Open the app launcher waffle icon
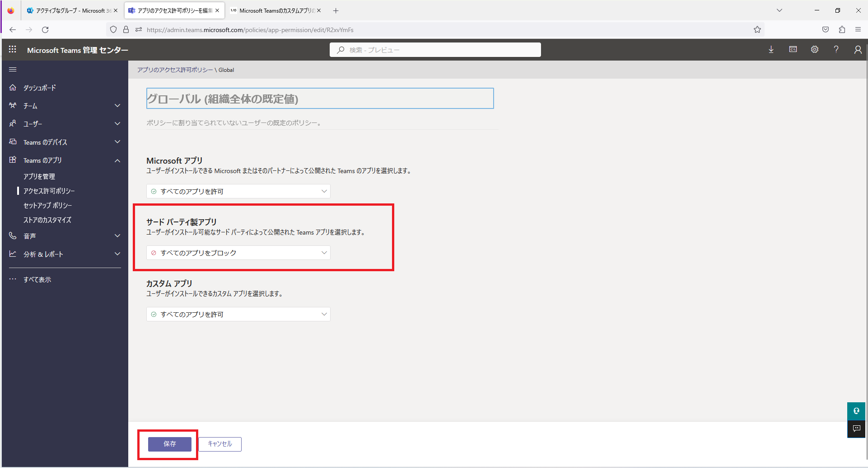The image size is (868, 471). (x=13, y=50)
